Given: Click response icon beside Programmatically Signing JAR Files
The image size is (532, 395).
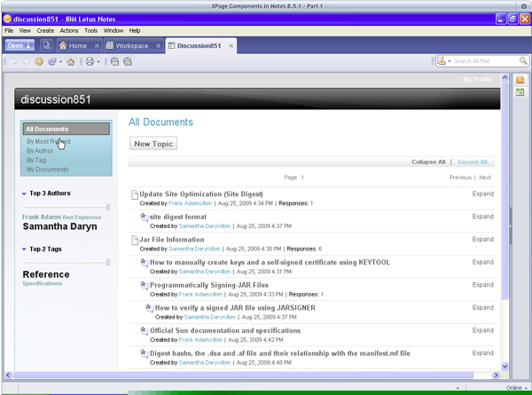Looking at the screenshot, I should (x=145, y=285).
